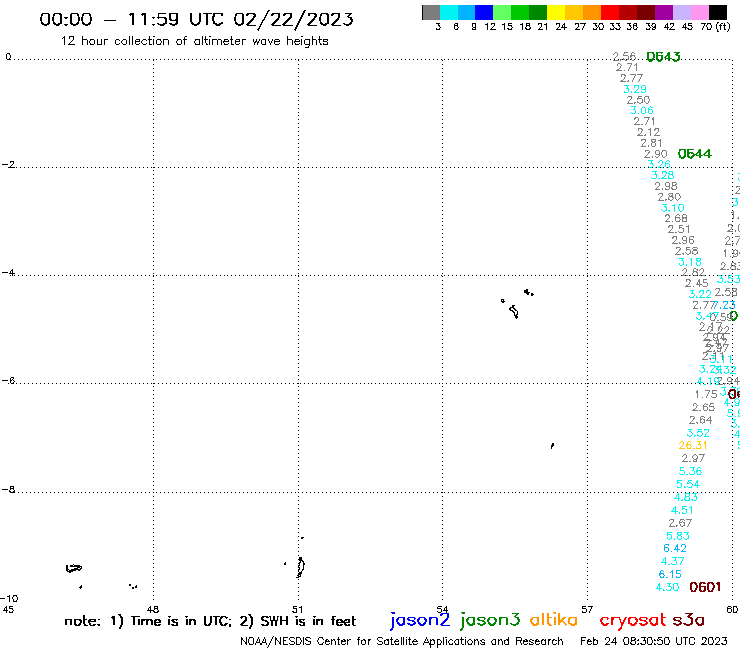Click the blue wave height value 6.15
The height and width of the screenshot is (650, 740).
pyautogui.click(x=670, y=574)
